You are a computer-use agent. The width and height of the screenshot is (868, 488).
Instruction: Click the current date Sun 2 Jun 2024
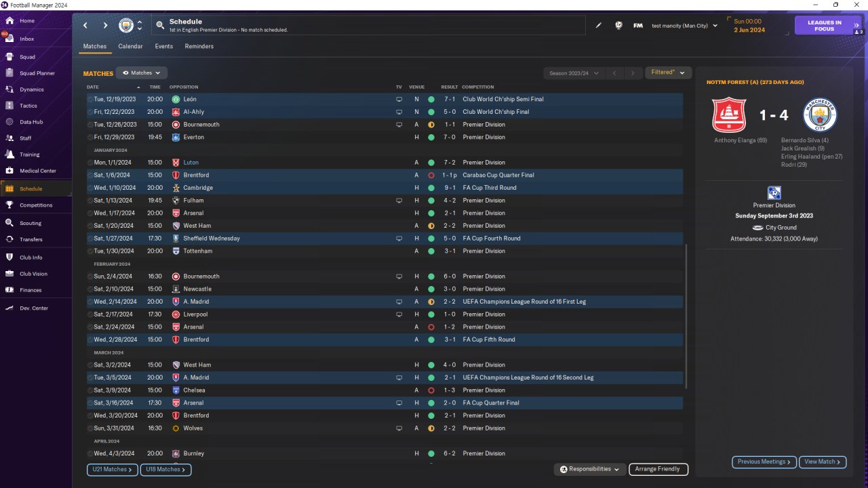749,26
